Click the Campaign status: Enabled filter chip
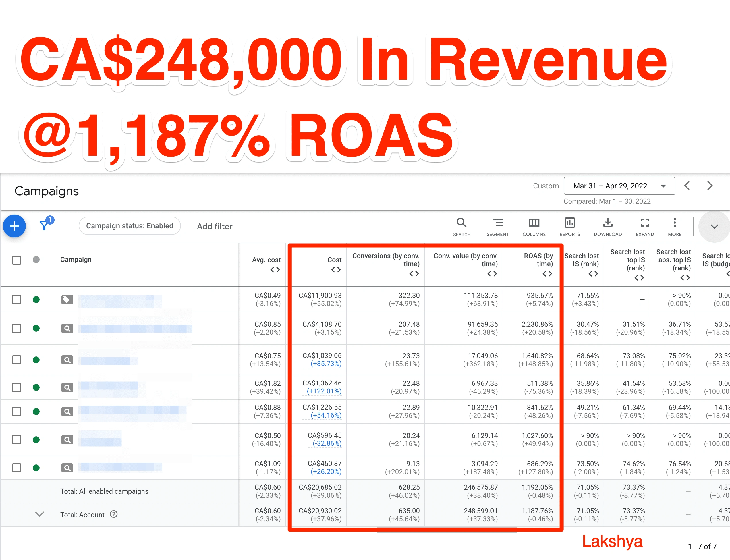 point(130,226)
